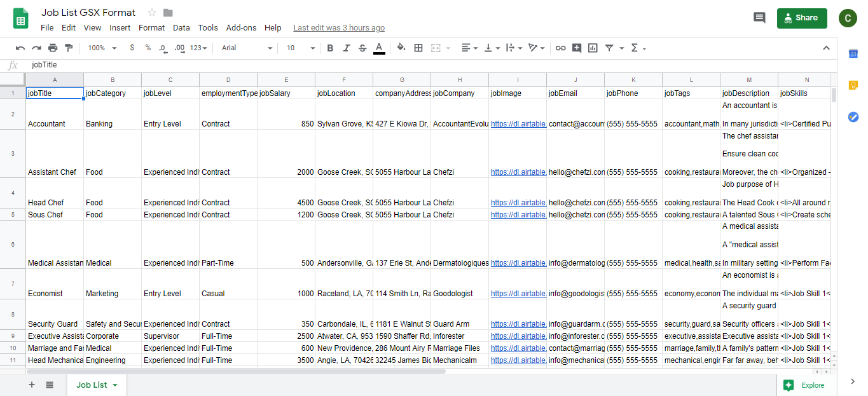Open the Data menu
The height and width of the screenshot is (396, 868).
pos(181,27)
